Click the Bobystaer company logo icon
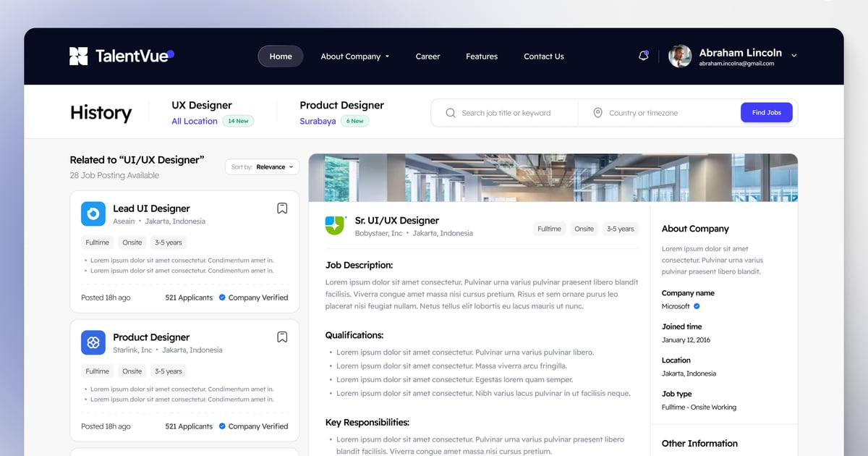 [x=336, y=225]
